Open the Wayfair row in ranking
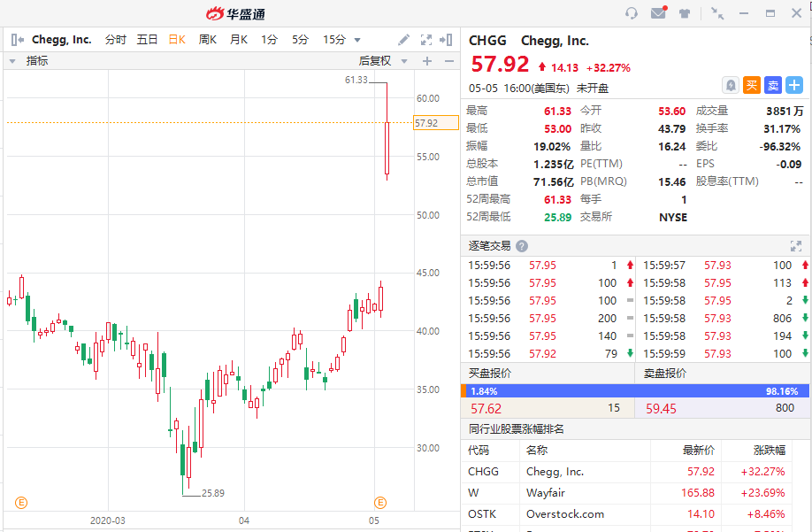This screenshot has height=532, width=812. point(627,493)
